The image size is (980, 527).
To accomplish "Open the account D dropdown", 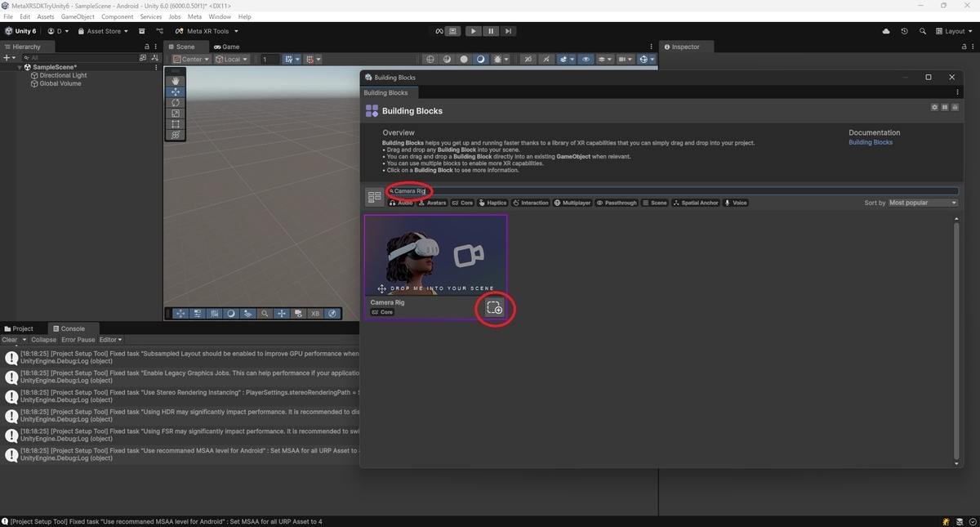I will pos(59,31).
